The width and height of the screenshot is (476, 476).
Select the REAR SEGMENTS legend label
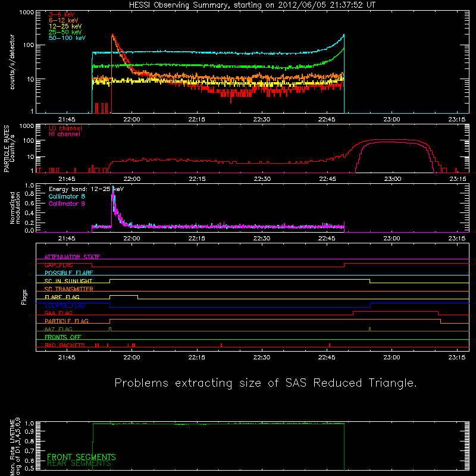pyautogui.click(x=79, y=464)
